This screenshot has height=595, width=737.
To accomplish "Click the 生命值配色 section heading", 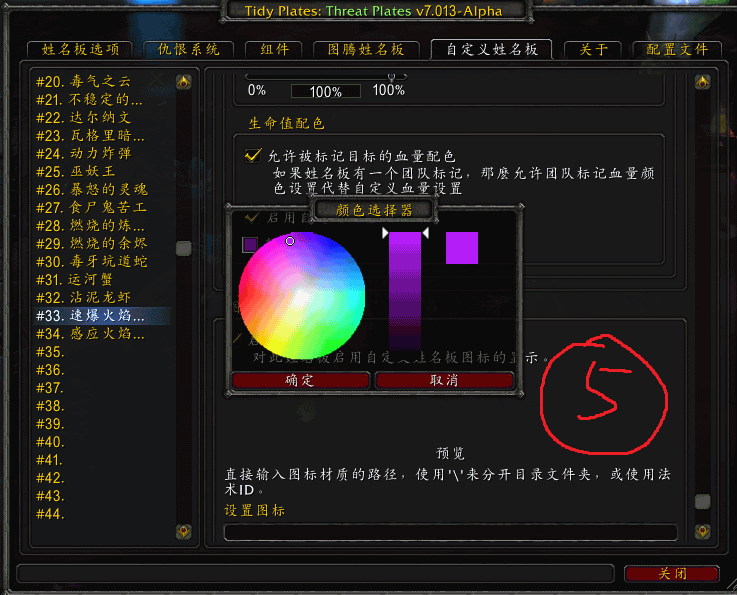I will point(286,123).
